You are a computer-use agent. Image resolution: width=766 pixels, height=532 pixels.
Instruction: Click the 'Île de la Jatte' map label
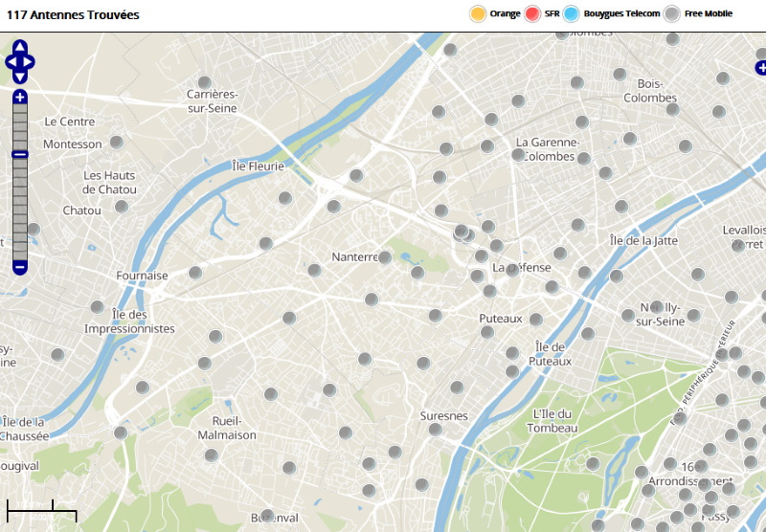click(x=643, y=240)
